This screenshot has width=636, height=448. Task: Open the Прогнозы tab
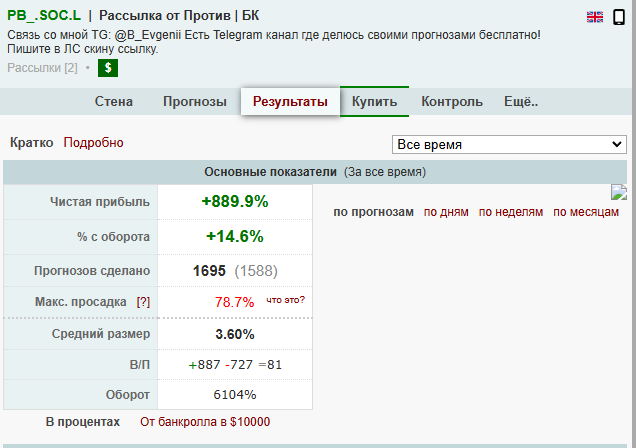pyautogui.click(x=195, y=101)
